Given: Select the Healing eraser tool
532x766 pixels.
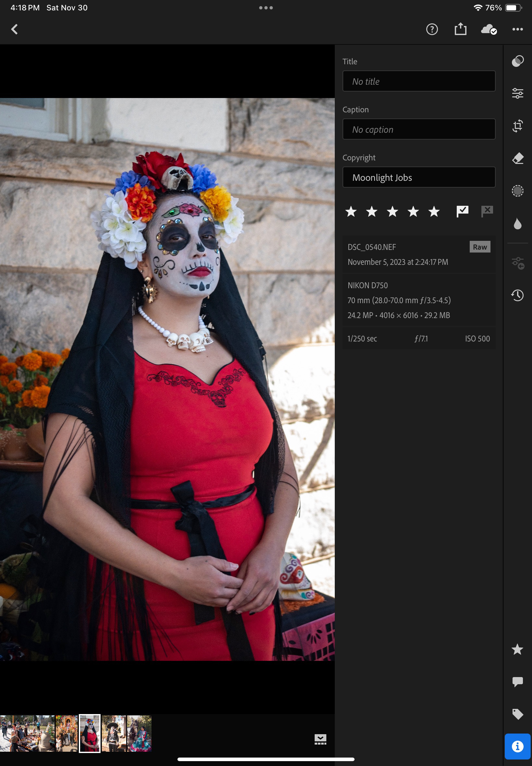Looking at the screenshot, I should tap(517, 158).
